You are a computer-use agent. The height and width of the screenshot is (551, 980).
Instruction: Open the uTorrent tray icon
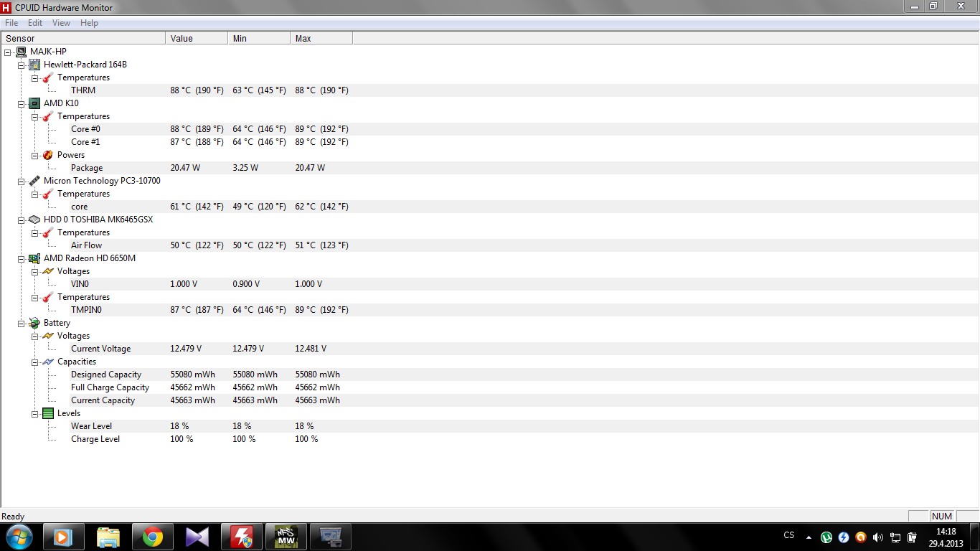(x=826, y=537)
